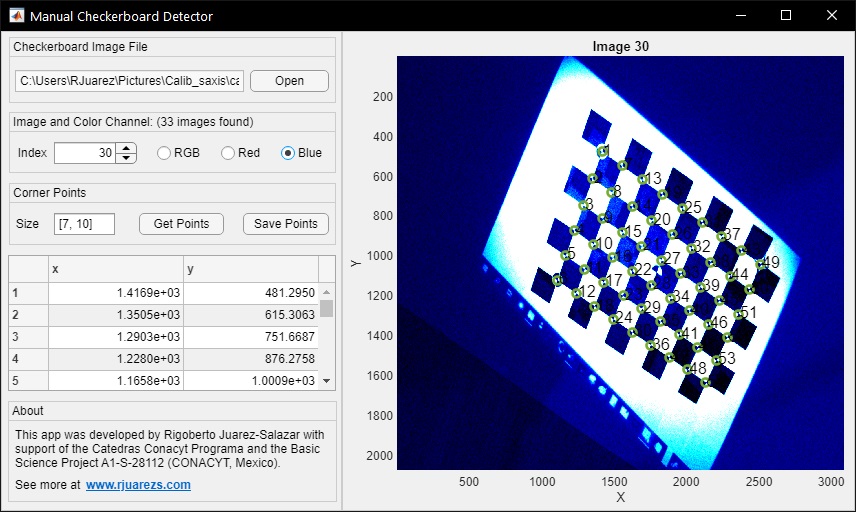Image resolution: width=856 pixels, height=512 pixels.
Task: Select row 3 x value 1.2903e+03
Action: click(116, 337)
